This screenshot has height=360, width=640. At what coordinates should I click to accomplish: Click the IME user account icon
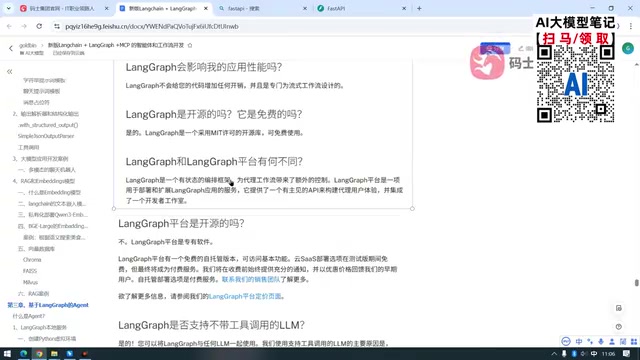coord(612,341)
